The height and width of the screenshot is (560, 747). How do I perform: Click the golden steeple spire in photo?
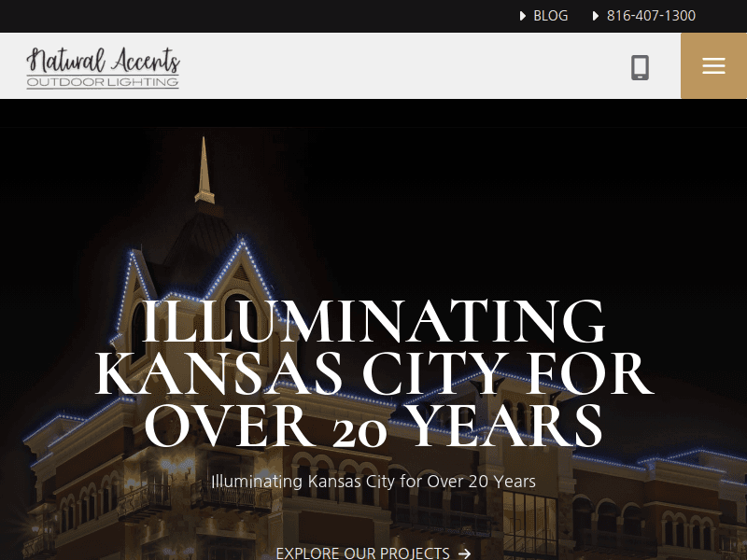click(x=204, y=171)
